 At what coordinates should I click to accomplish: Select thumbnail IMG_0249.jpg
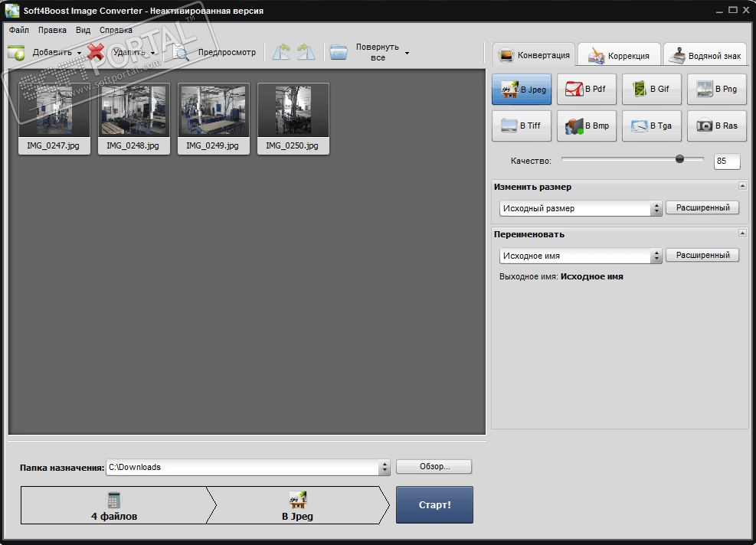point(214,119)
